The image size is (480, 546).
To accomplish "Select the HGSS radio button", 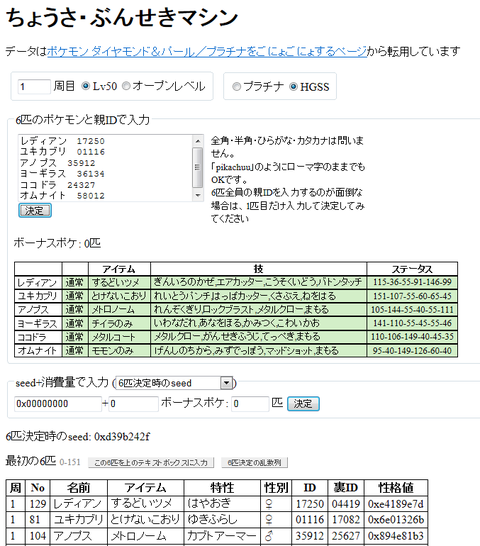I will [x=293, y=86].
